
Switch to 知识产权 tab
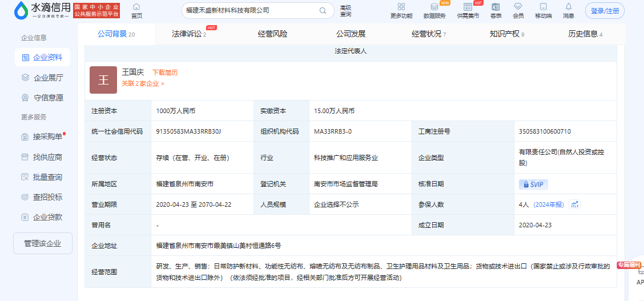pos(506,34)
